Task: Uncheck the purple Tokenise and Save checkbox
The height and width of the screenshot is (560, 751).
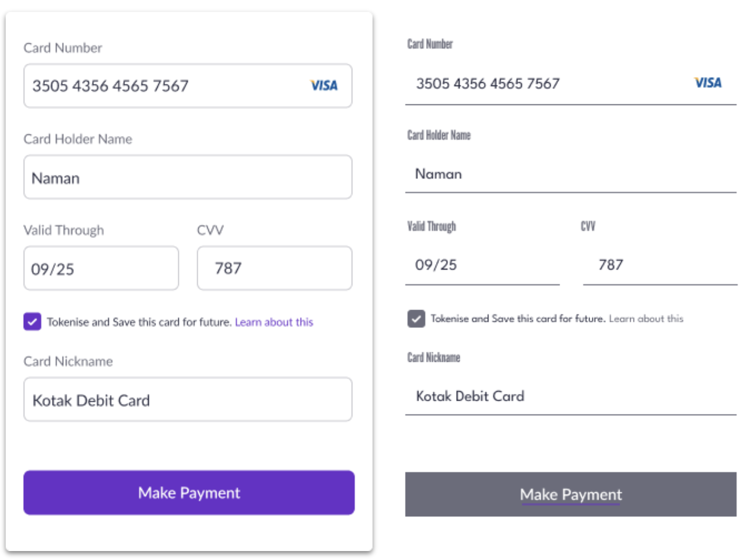Action: (32, 321)
